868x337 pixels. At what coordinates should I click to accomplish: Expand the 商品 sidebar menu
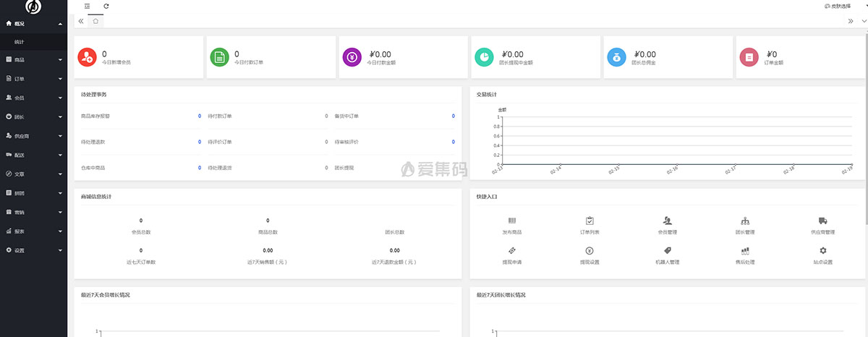coord(33,59)
